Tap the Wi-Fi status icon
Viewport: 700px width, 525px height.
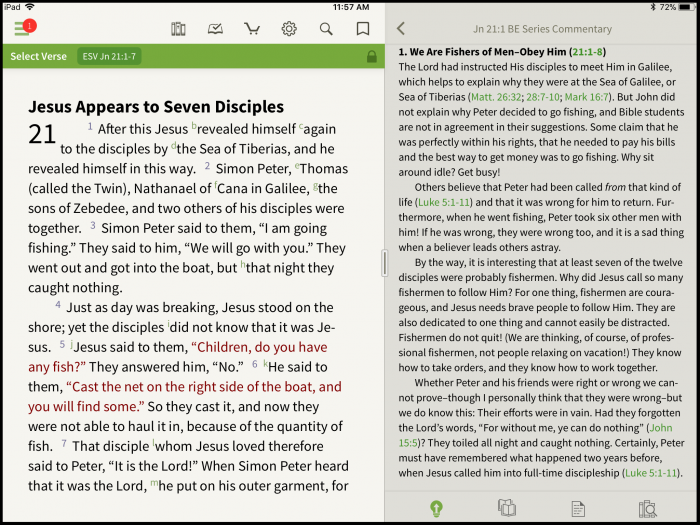tap(29, 6)
